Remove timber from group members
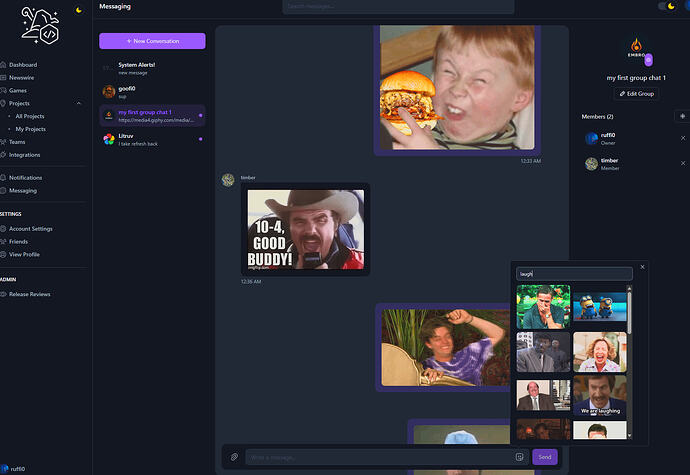The image size is (690, 475). click(683, 163)
